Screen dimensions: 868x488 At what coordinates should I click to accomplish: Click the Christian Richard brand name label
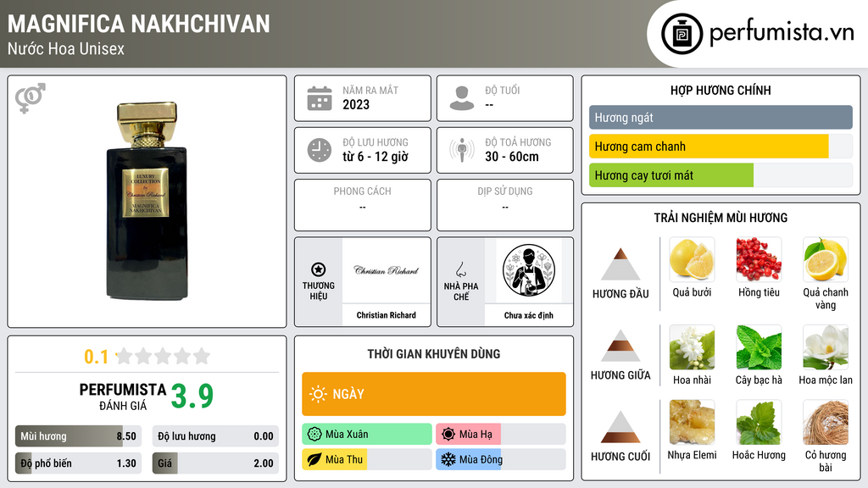click(386, 315)
